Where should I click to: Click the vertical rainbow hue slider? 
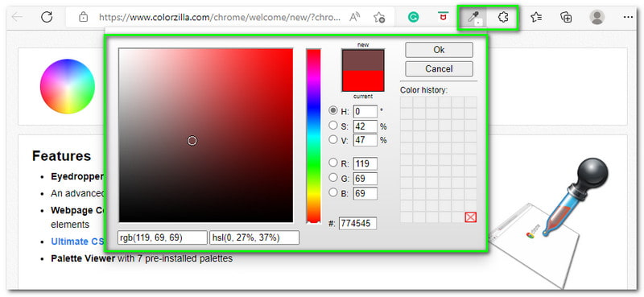[x=313, y=135]
